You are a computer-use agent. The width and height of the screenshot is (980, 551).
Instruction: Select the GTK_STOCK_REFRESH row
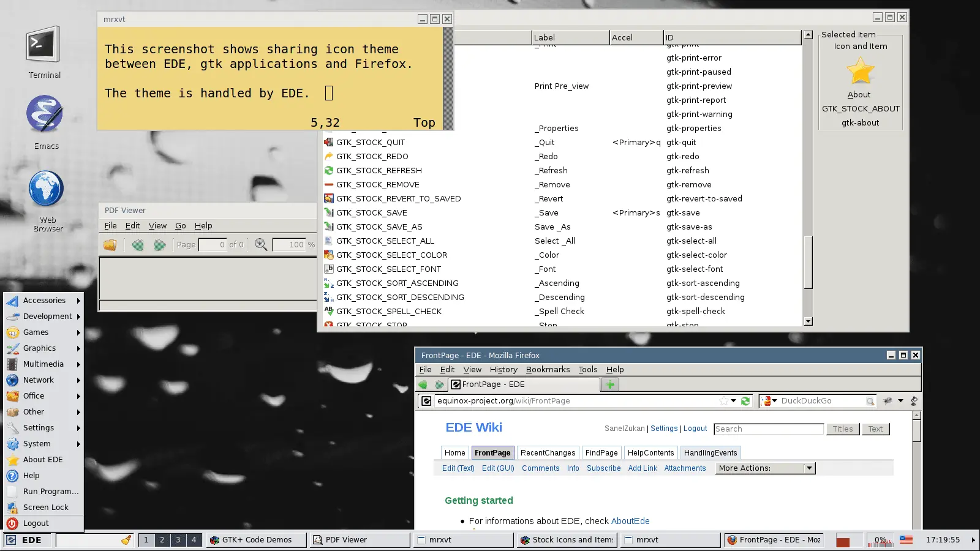[x=562, y=171]
